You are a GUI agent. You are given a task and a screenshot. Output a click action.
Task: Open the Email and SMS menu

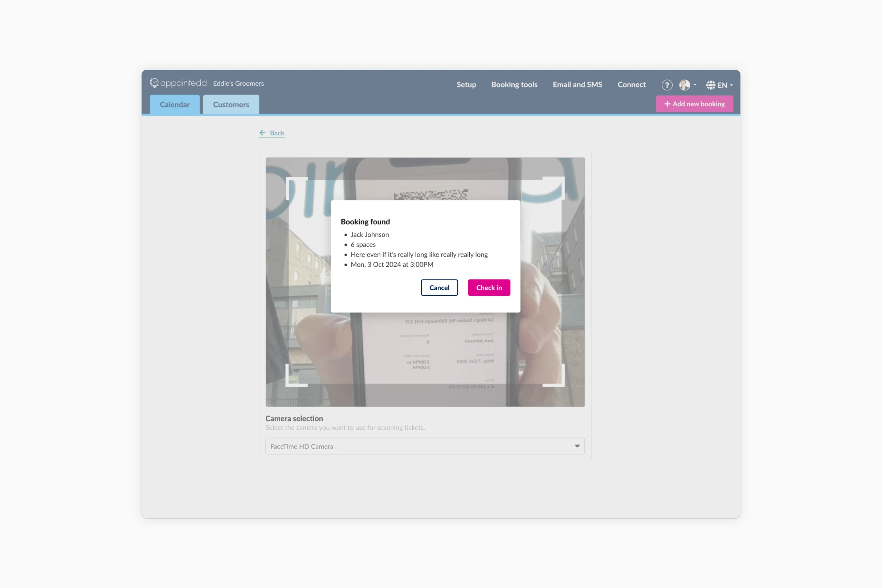pos(577,84)
